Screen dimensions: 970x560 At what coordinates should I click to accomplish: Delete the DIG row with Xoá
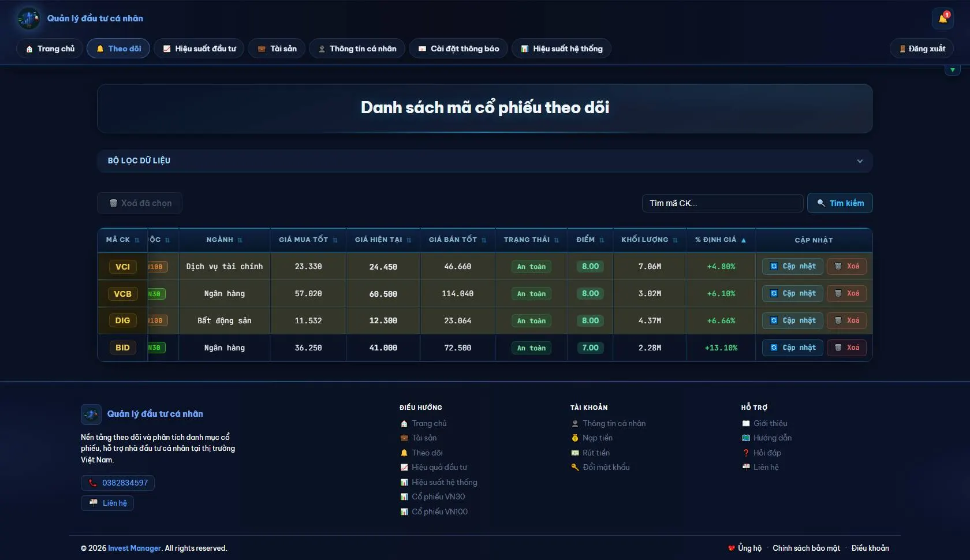click(846, 320)
